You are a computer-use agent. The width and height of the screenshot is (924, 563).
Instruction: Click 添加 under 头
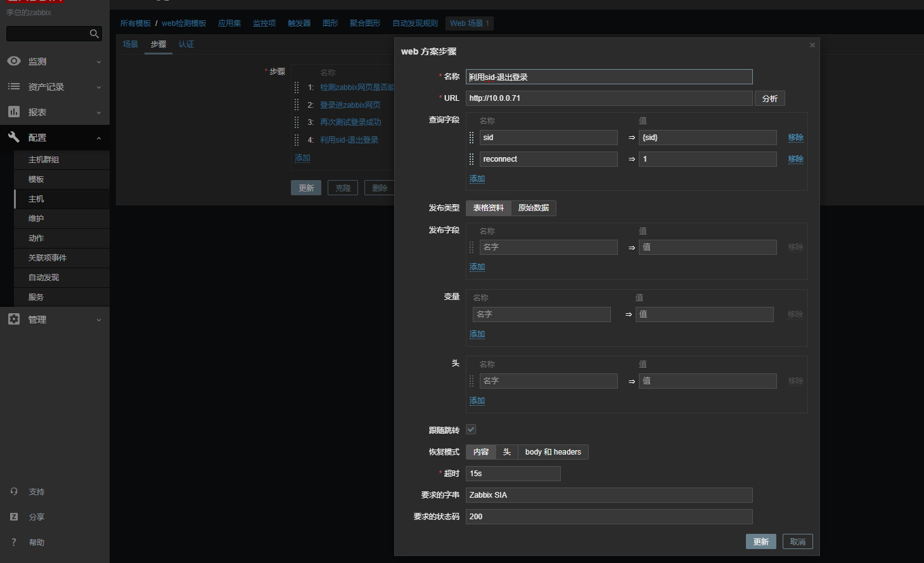coord(477,401)
